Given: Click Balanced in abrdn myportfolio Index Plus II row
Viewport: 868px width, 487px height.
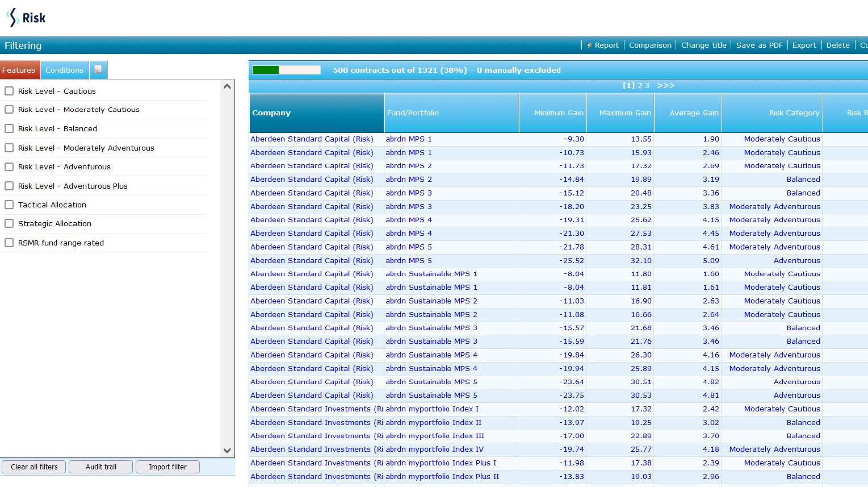Looking at the screenshot, I should [803, 476].
